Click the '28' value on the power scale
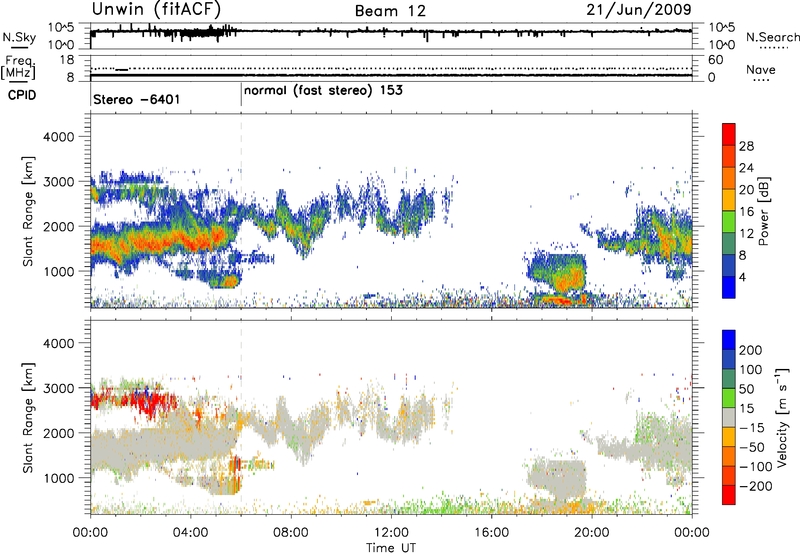The height and width of the screenshot is (554, 800). coord(746,146)
